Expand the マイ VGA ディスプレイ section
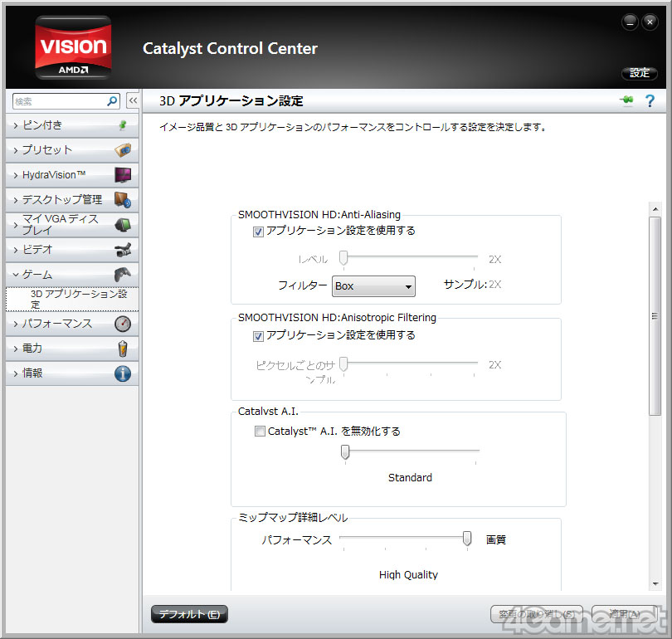 pos(72,225)
